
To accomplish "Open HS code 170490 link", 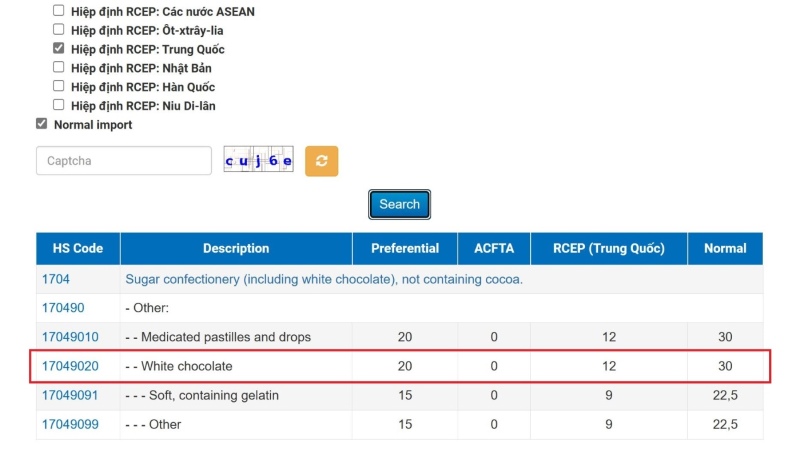I will [x=62, y=308].
